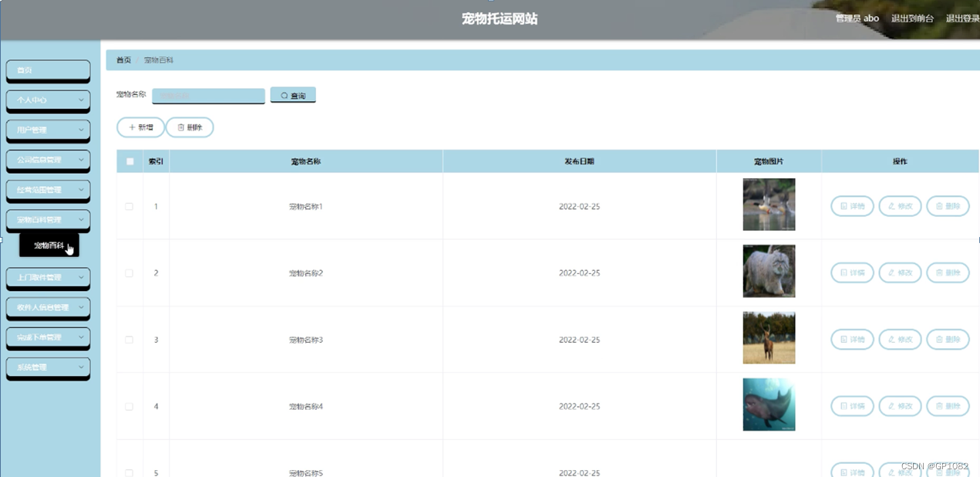Expand the 完成下单管理 sidebar menu
This screenshot has width=980, height=477.
click(x=48, y=337)
